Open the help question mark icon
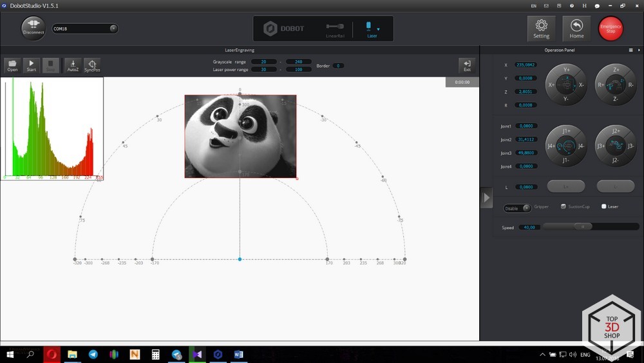 [x=572, y=6]
